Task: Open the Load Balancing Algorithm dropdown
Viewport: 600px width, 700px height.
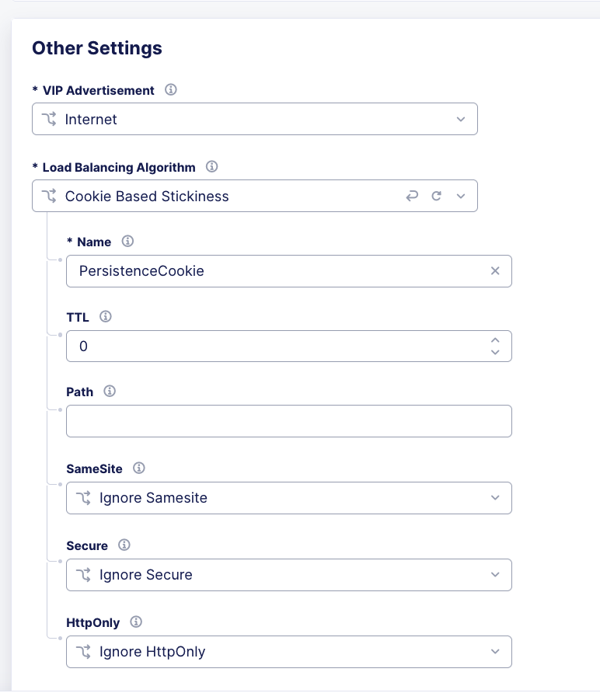Action: pos(461,196)
